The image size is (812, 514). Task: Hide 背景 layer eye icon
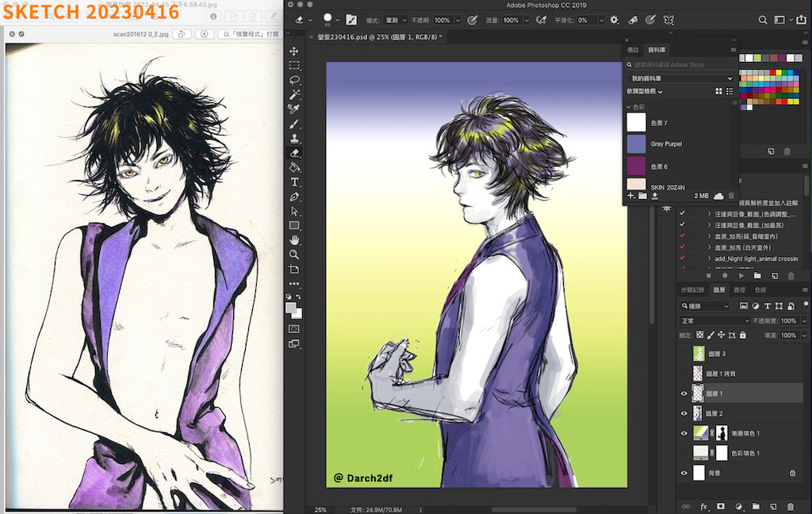click(x=684, y=473)
